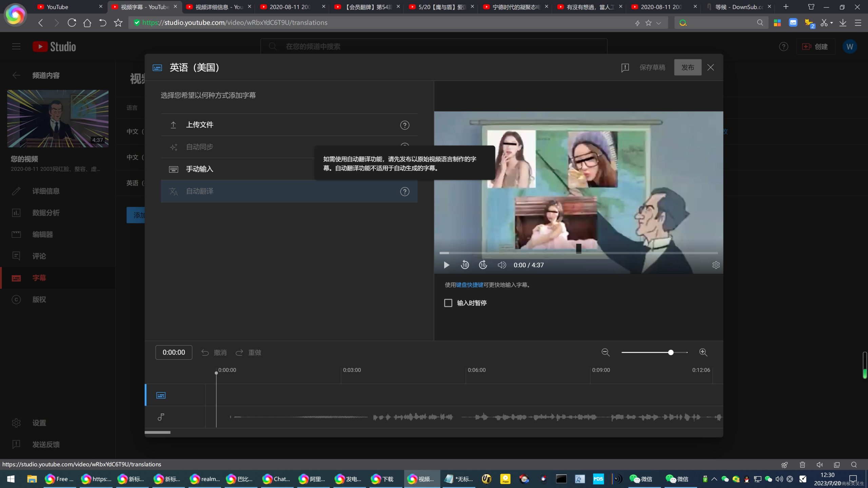Open File Explorer from the taskbar
This screenshot has height=488, width=868.
click(x=32, y=479)
